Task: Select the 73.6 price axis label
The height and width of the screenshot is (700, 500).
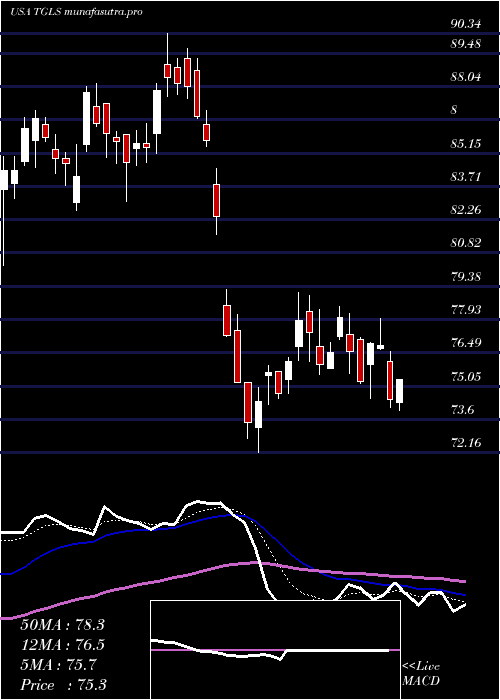Action: [462, 409]
